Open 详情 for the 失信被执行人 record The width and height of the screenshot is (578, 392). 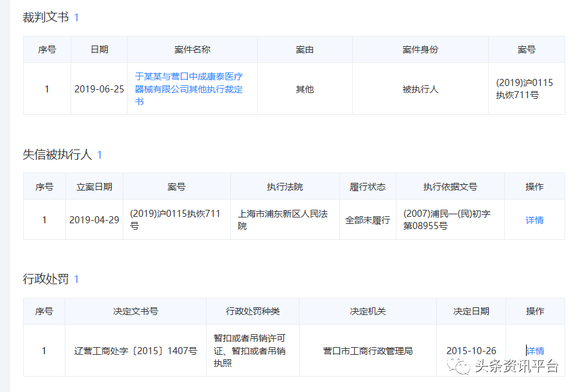(534, 220)
